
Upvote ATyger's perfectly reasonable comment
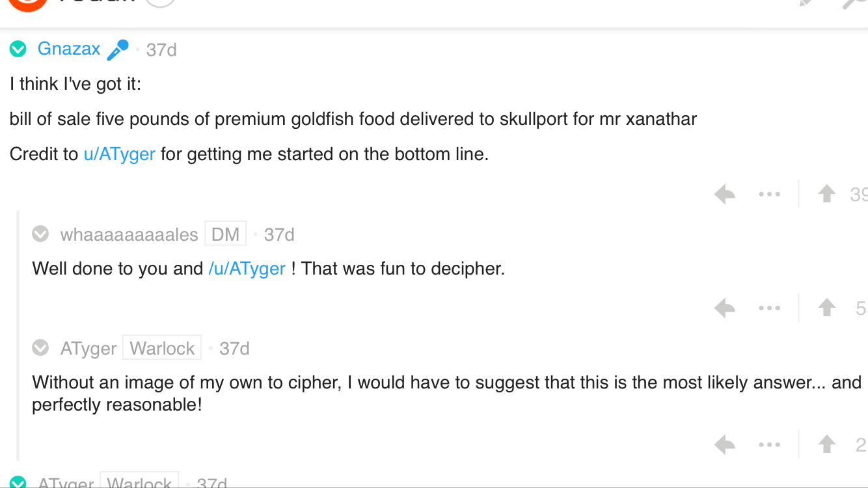(826, 445)
